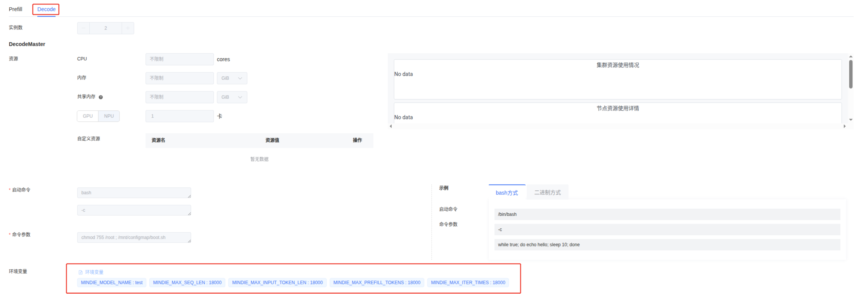Select the 二进制方式 example tab
The image size is (868, 294).
coord(547,193)
